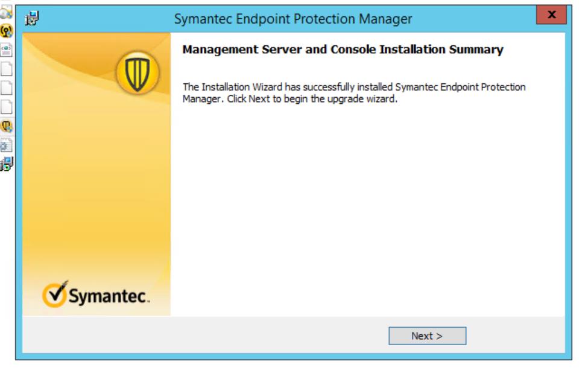Open the orange broadcast icon in the sidebar
This screenshot has height=379, width=588.
(6, 31)
